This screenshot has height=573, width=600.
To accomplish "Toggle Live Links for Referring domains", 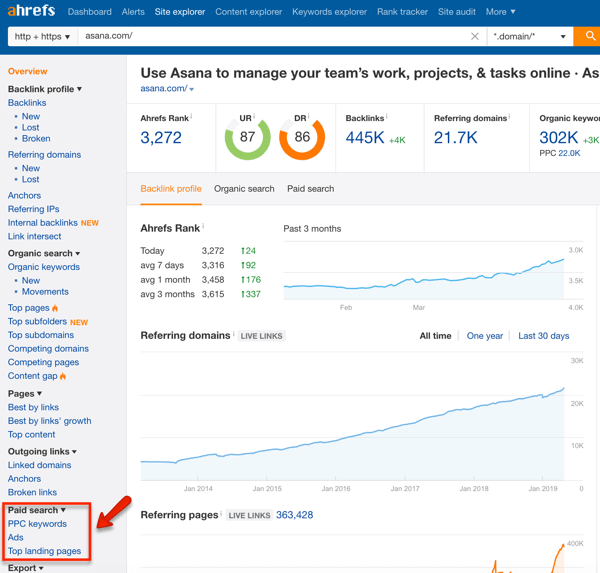I will click(x=262, y=336).
